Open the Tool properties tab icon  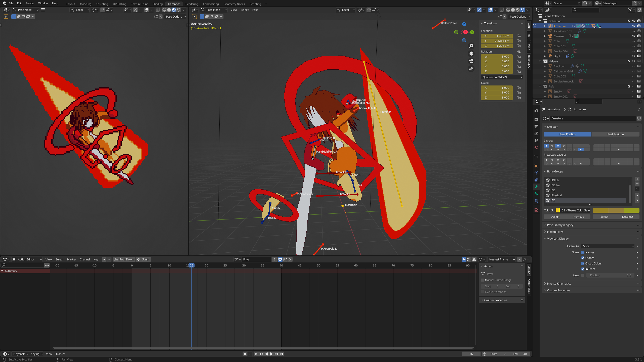(x=536, y=110)
